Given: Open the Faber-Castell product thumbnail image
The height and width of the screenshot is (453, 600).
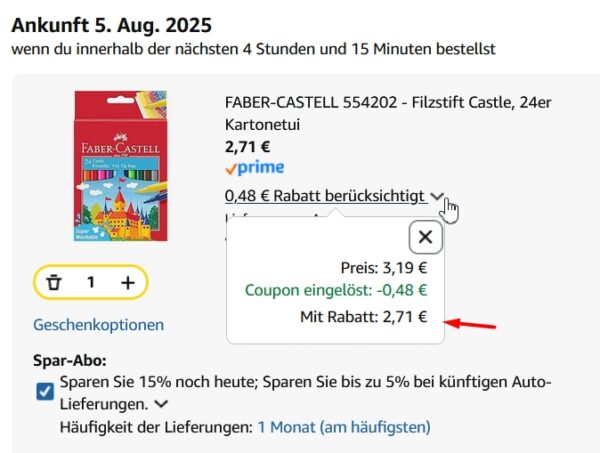Looking at the screenshot, I should [120, 165].
